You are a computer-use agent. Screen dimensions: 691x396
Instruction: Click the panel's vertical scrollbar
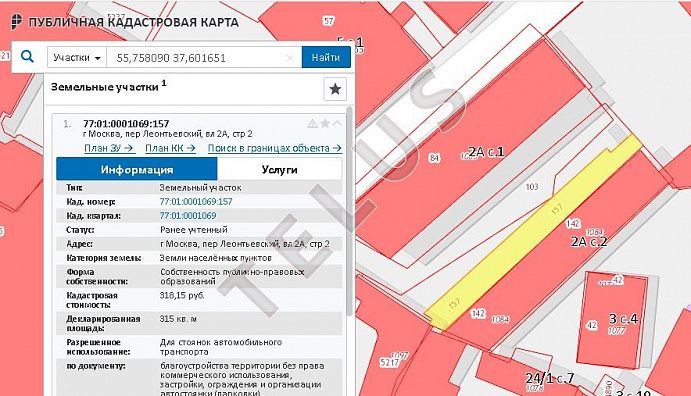[x=349, y=211]
